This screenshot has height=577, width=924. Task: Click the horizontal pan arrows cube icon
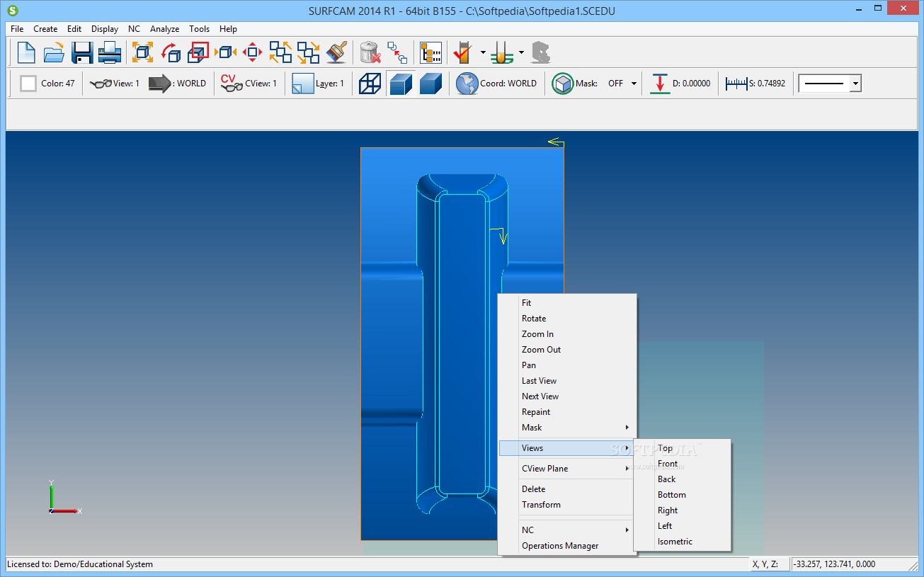pyautogui.click(x=226, y=52)
